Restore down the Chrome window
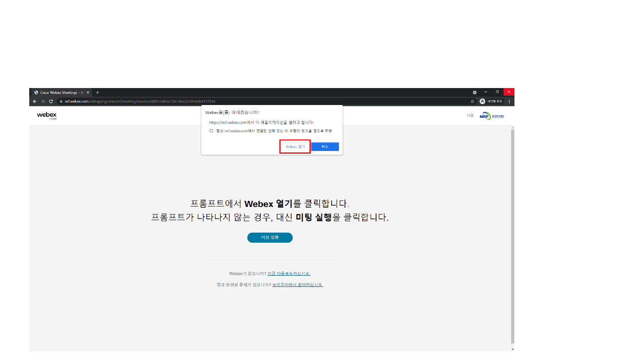This screenshot has width=644, height=362. [497, 92]
